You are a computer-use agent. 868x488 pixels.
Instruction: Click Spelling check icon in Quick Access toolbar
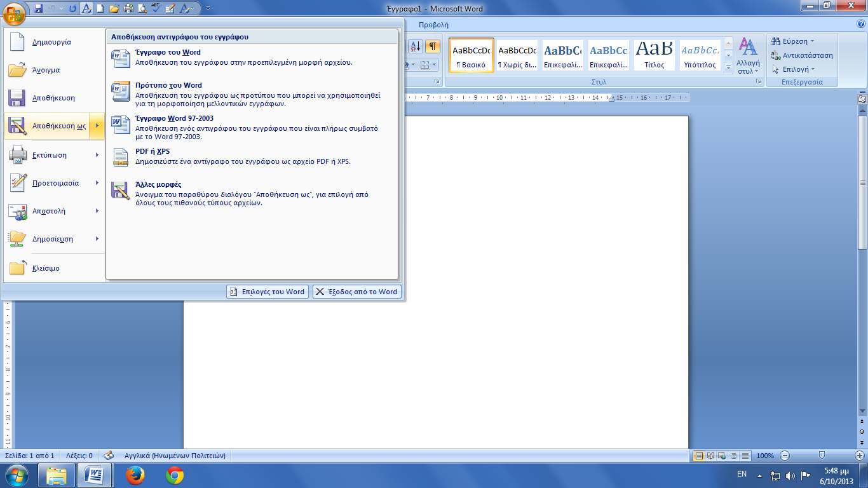point(156,9)
